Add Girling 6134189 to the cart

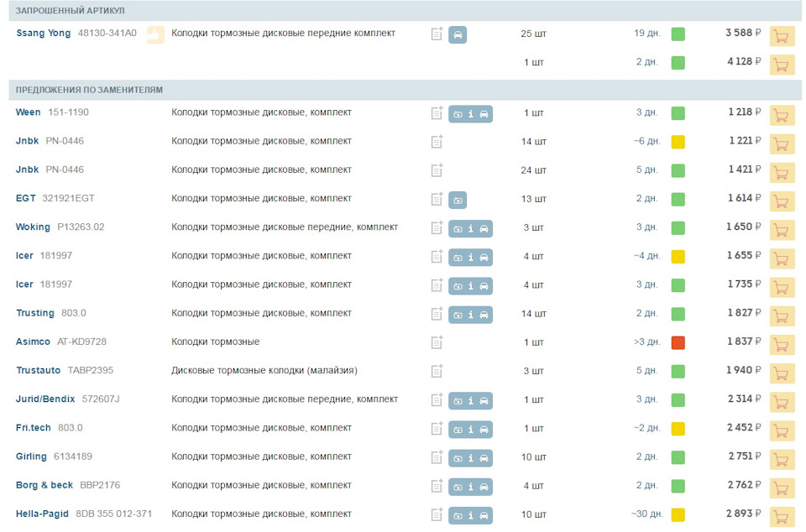(x=782, y=460)
